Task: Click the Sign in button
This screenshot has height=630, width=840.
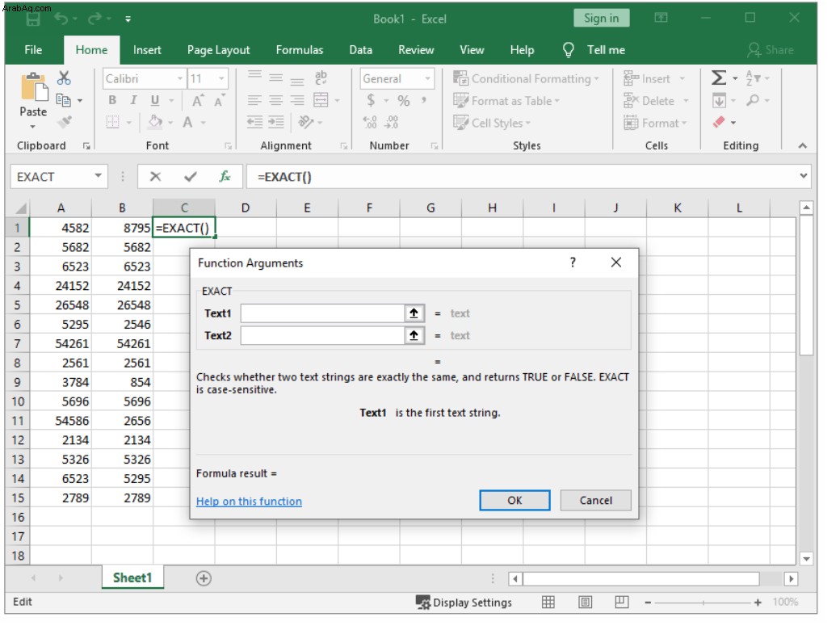Action: coord(601,19)
